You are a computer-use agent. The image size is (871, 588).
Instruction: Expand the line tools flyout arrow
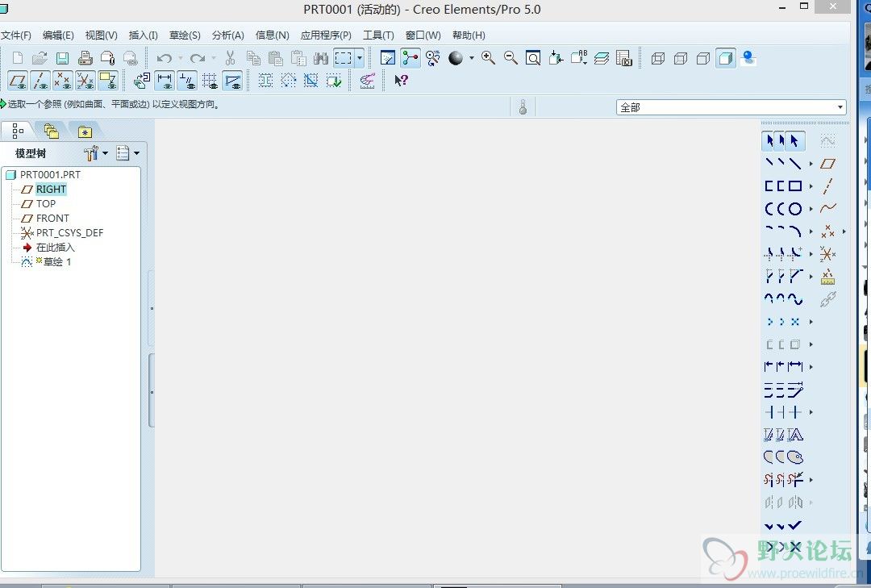811,164
